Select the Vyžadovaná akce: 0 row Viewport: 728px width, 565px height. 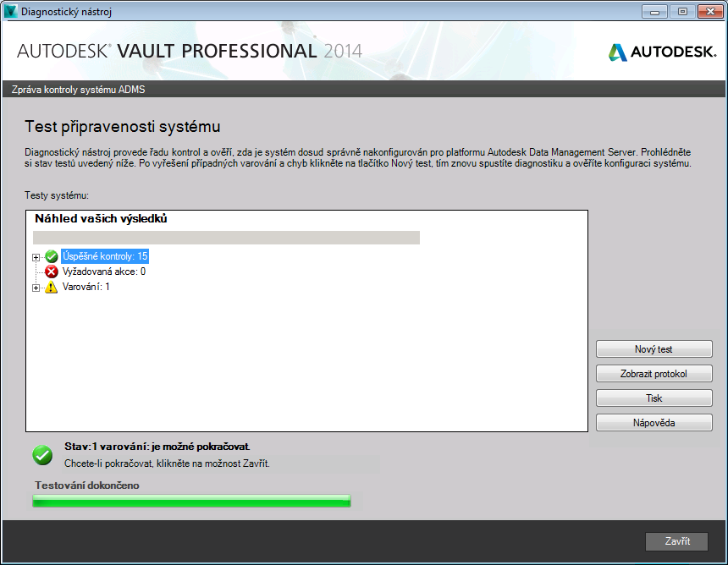[104, 272]
